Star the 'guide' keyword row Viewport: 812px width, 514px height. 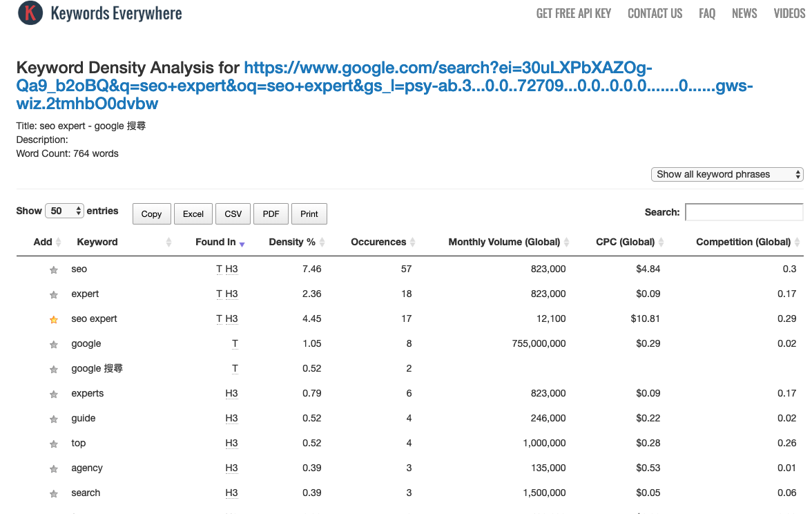tap(54, 419)
